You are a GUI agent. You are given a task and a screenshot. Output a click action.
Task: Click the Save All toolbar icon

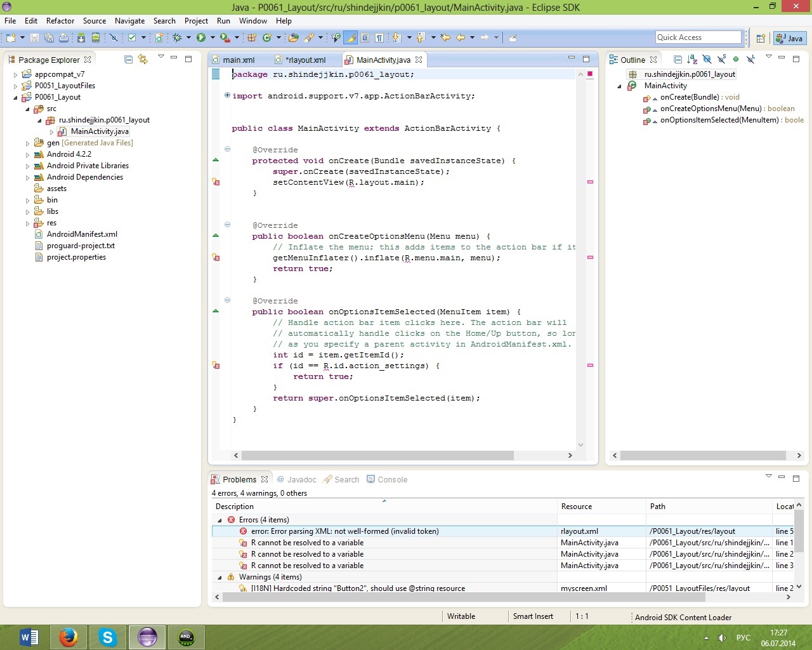[49, 38]
